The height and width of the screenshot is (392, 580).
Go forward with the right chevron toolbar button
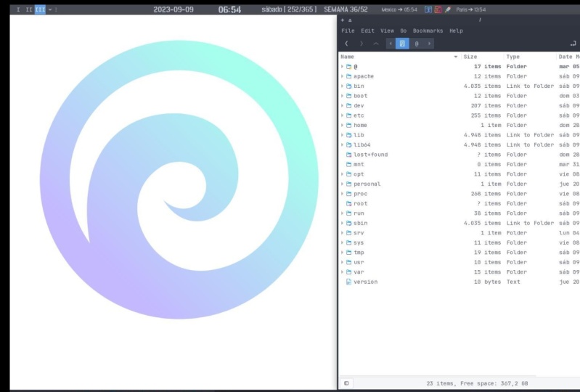tap(362, 44)
